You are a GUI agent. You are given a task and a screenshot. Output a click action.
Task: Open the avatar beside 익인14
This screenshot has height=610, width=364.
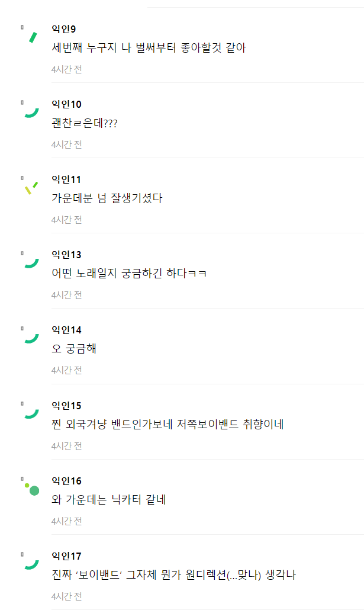(30, 336)
